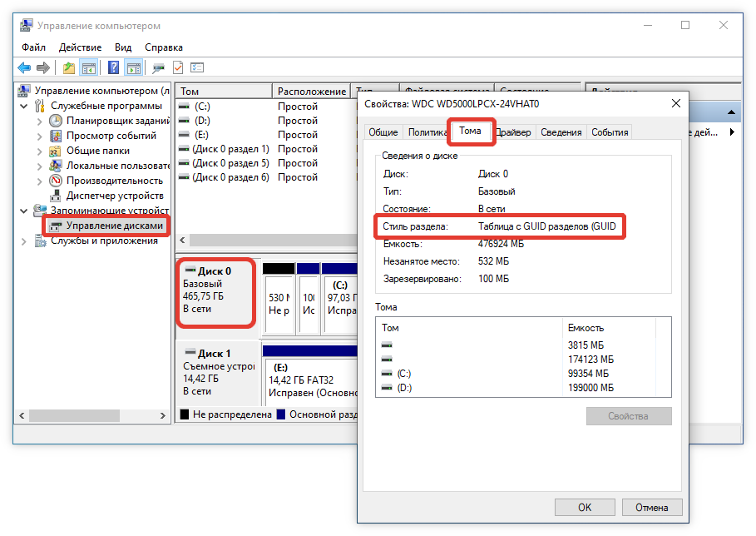This screenshot has width=756, height=536.
Task: Click the Task Scheduler clock icon
Action: pyautogui.click(x=56, y=121)
